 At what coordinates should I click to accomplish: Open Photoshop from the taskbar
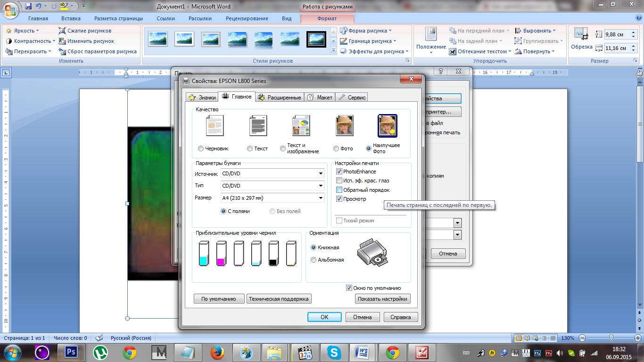click(71, 352)
